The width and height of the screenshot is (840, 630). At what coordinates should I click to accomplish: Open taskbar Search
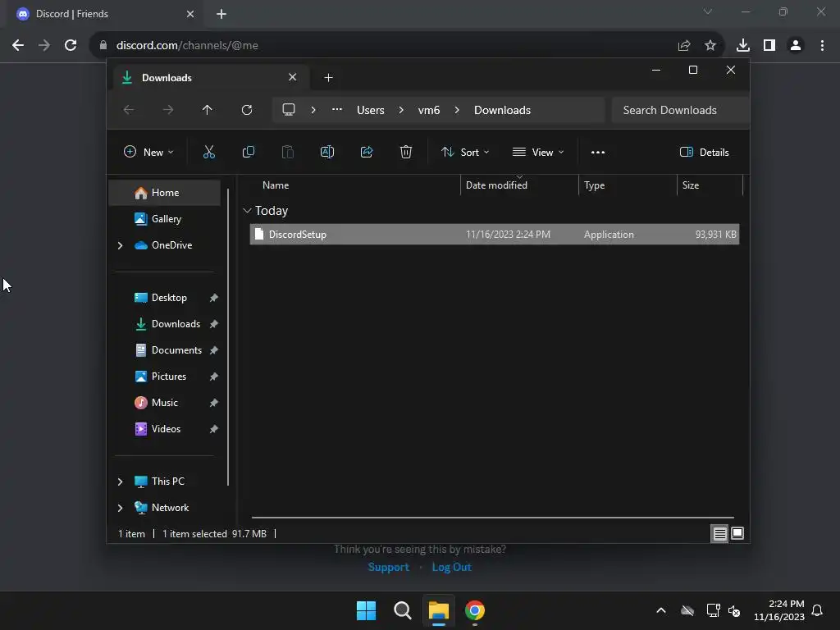(x=402, y=610)
